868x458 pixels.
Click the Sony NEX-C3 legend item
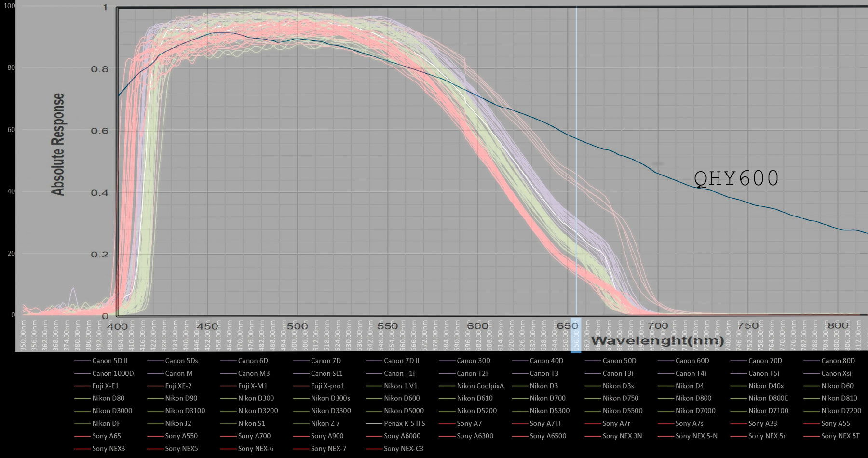[x=403, y=448]
